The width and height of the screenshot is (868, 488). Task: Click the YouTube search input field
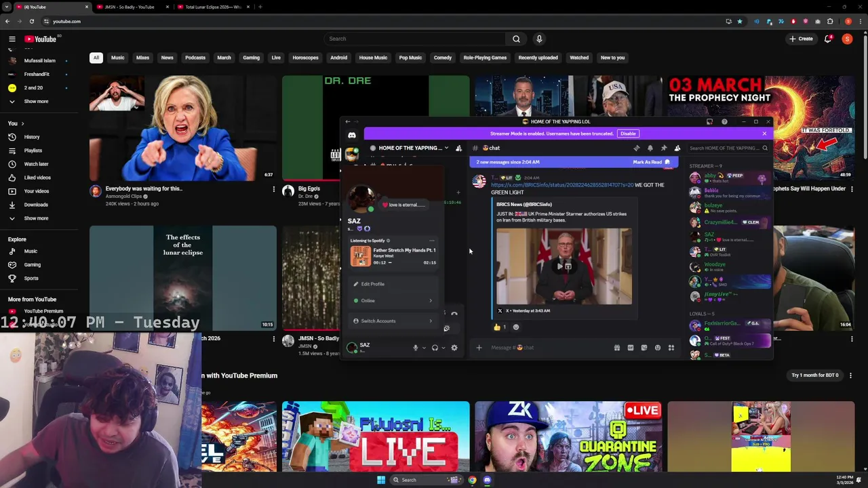tap(414, 39)
